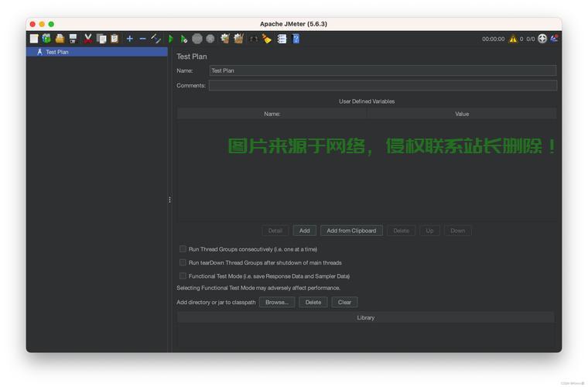Click the Copy icon
This screenshot has height=387, width=588.
[x=101, y=39]
